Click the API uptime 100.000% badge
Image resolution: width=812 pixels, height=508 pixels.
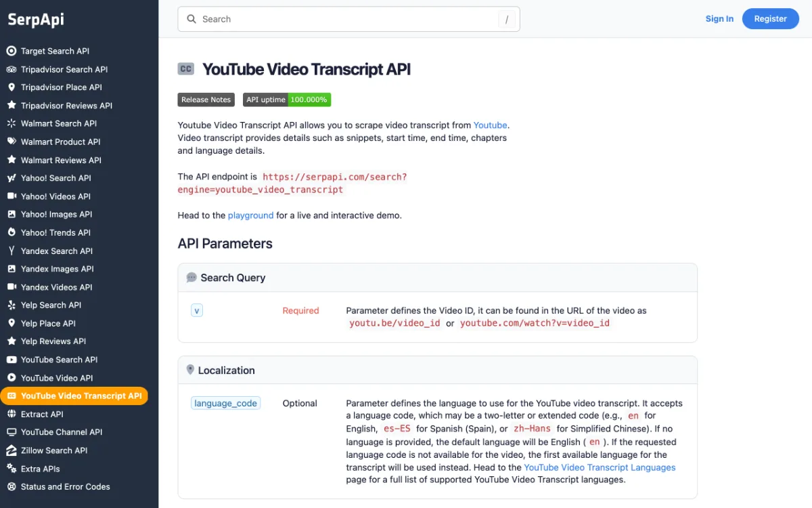click(x=287, y=100)
